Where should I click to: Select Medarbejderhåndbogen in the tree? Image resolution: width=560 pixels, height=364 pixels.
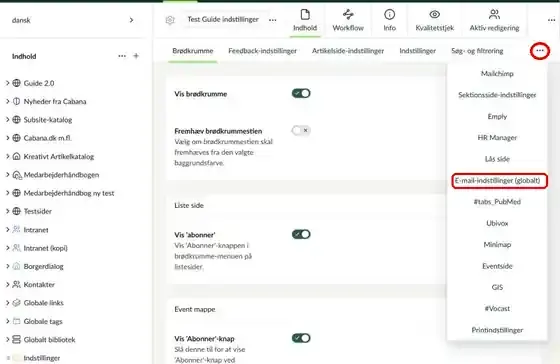pos(61,175)
